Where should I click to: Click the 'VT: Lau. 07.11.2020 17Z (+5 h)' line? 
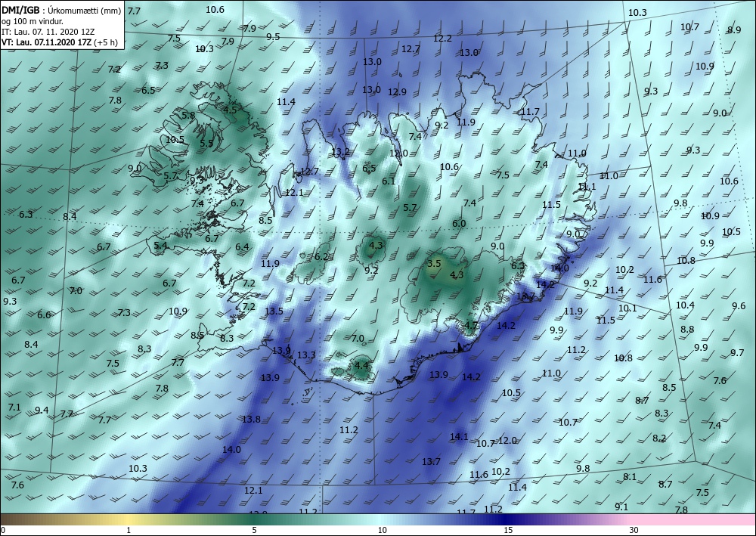pyautogui.click(x=59, y=42)
